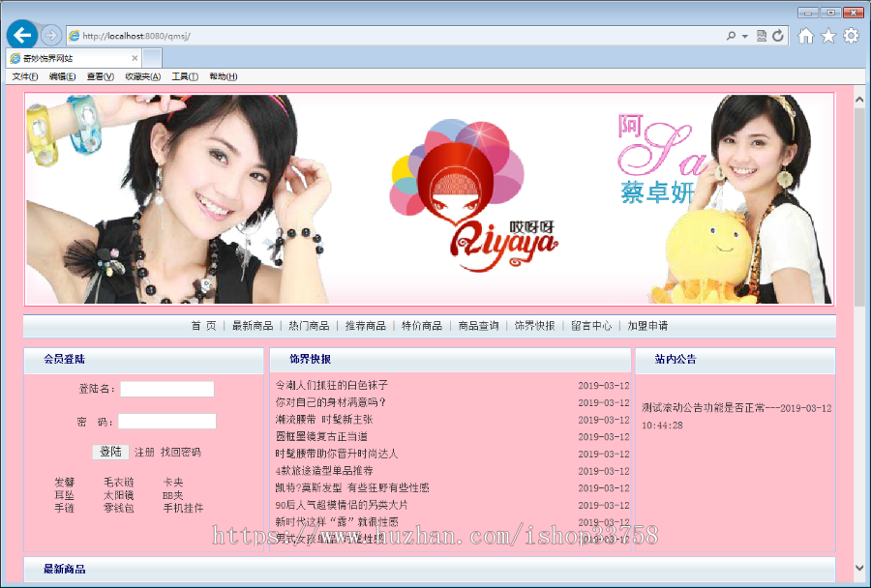Open Favorites via the star icon
871x588 pixels.
coord(829,35)
